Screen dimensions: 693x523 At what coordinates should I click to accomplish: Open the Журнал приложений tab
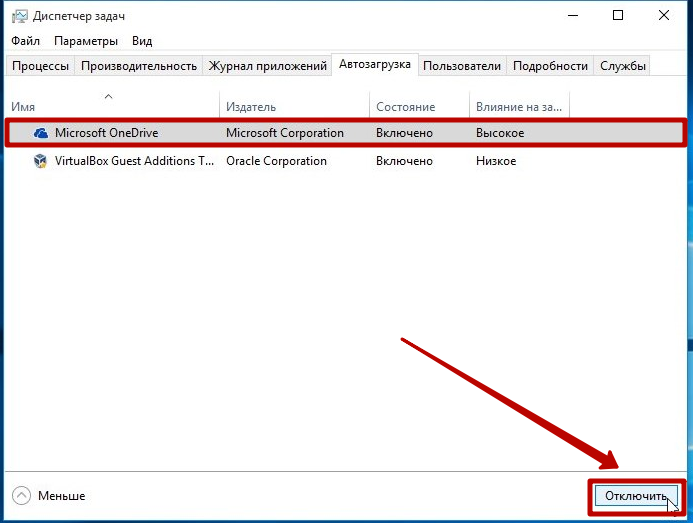pos(267,66)
